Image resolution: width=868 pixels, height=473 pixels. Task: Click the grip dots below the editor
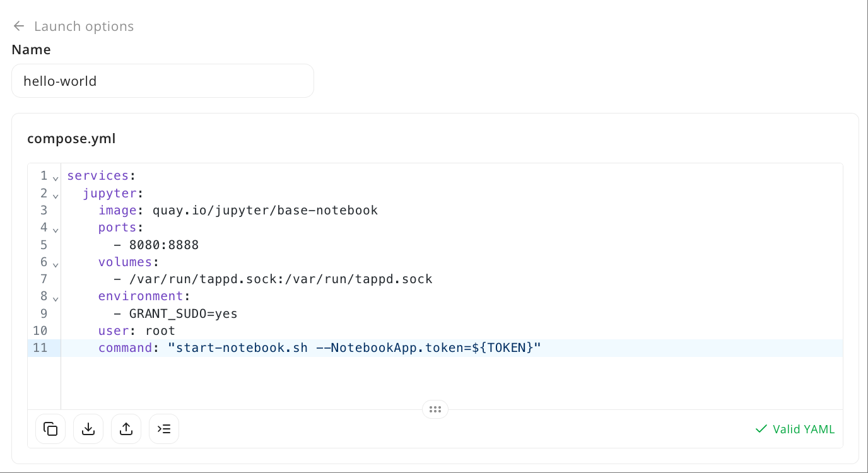tap(435, 409)
